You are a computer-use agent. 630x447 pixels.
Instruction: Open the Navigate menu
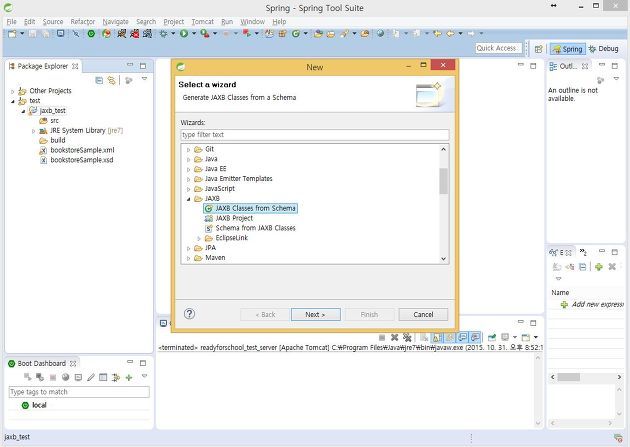tap(115, 22)
